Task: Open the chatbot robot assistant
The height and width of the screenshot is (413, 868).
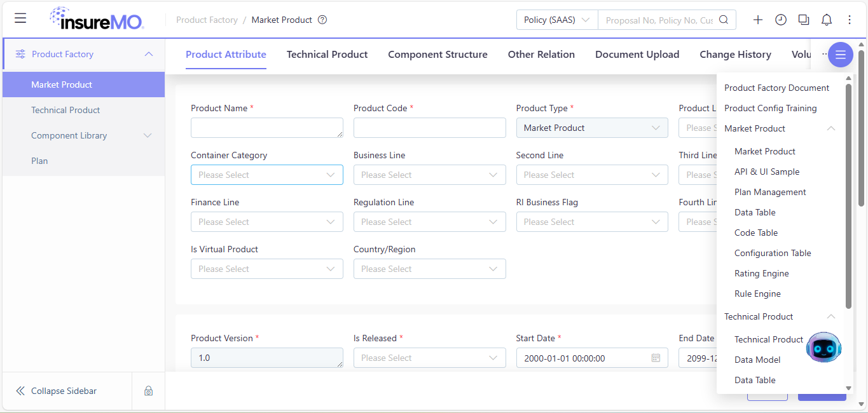Action: (823, 347)
